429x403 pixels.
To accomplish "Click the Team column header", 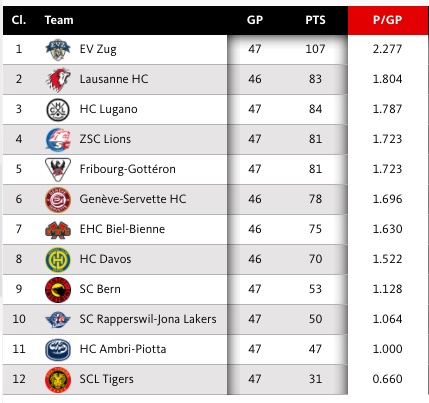I will point(59,20).
